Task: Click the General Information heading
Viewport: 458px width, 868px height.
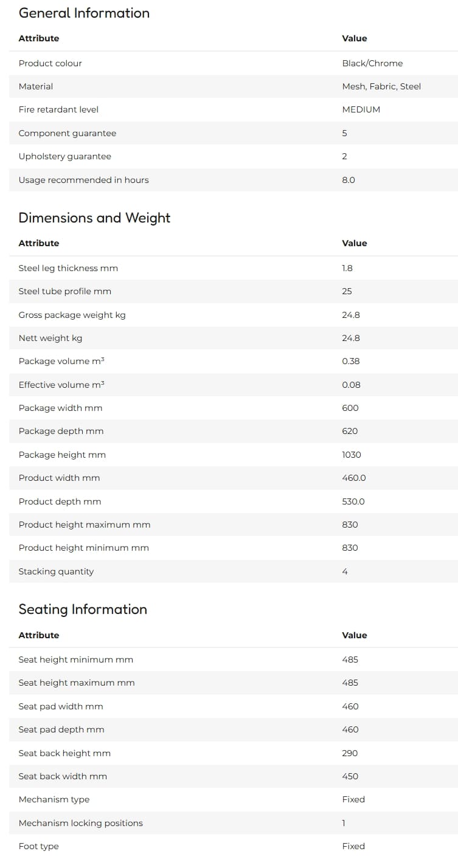Action: coord(84,13)
